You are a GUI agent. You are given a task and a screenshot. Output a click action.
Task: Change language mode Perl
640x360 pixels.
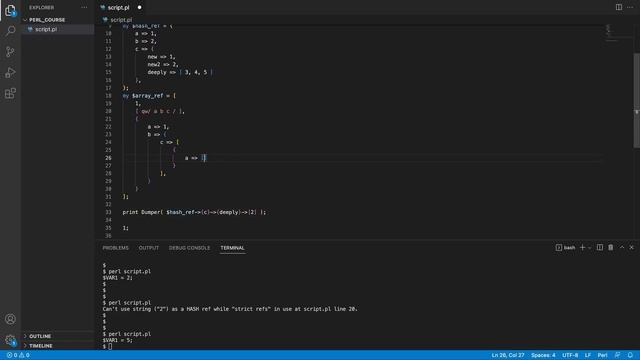tap(602, 355)
